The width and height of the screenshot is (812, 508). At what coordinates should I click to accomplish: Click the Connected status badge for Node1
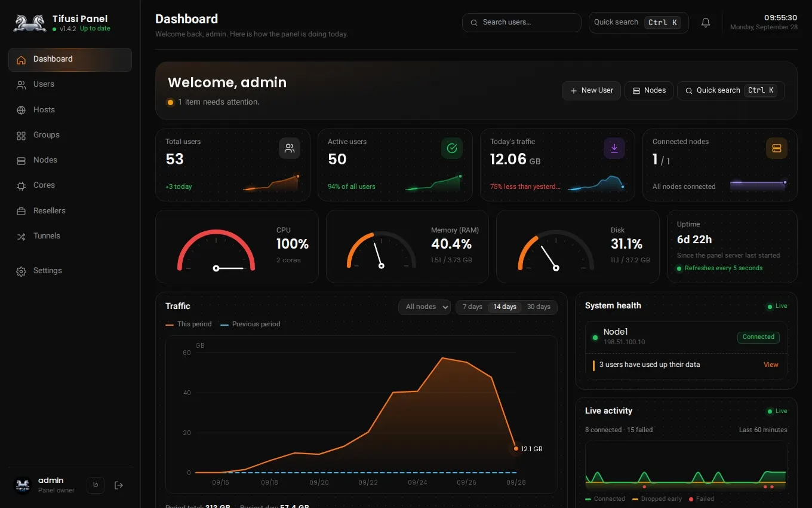click(x=758, y=337)
